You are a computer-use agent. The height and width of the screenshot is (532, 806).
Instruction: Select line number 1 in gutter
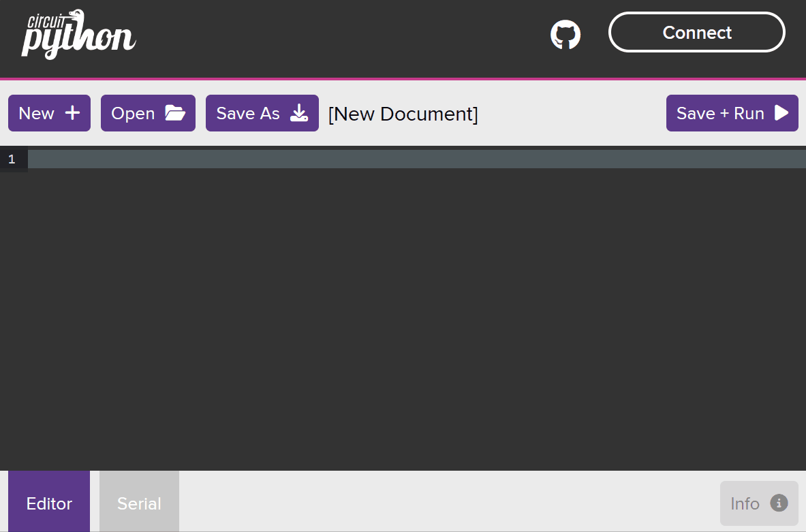tap(12, 159)
